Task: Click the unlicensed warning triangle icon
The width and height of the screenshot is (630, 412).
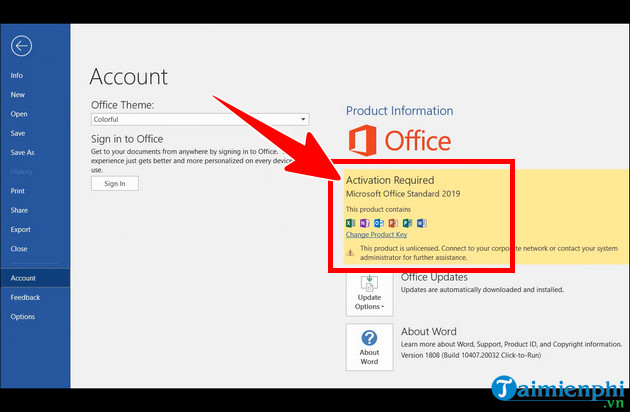Action: click(x=350, y=253)
